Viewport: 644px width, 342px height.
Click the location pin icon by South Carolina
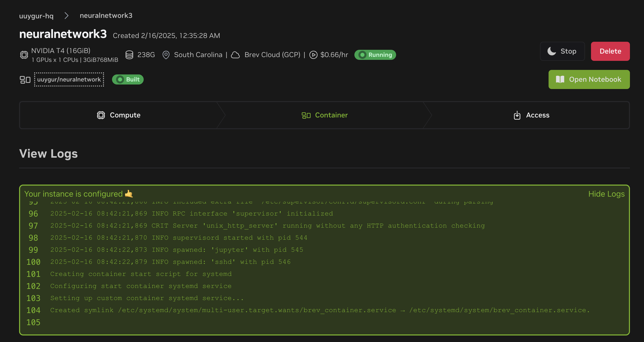tap(166, 55)
